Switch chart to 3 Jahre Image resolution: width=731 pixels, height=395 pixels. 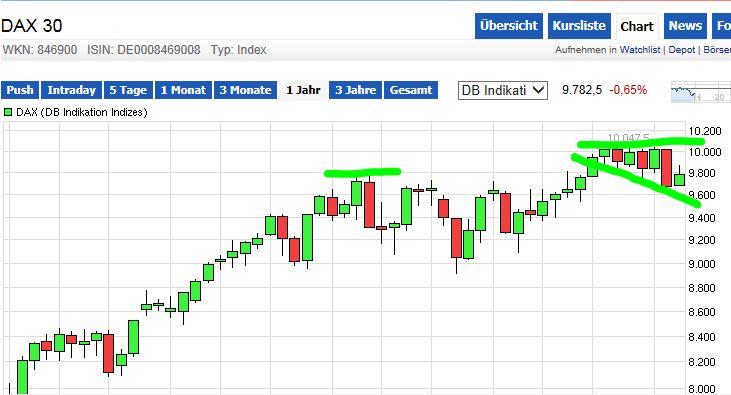coord(356,90)
